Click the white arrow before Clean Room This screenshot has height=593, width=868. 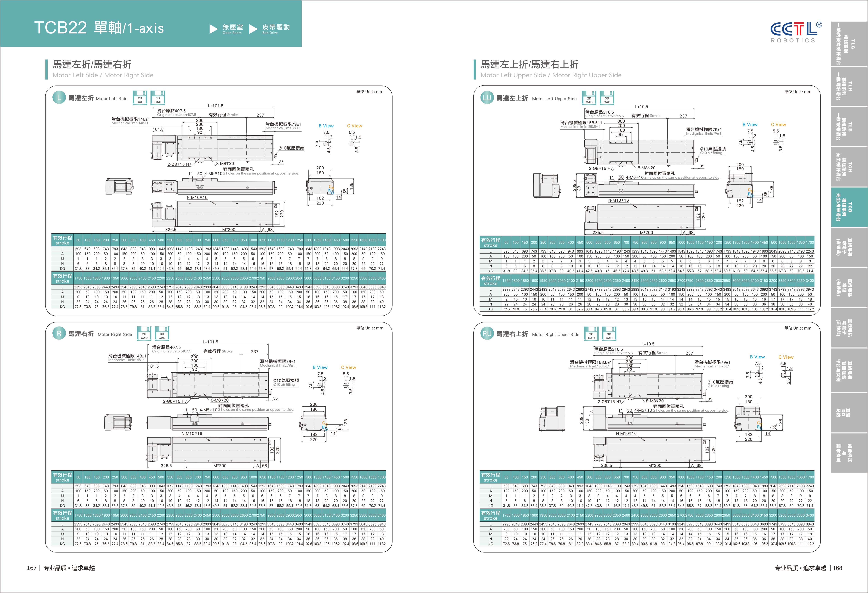pos(214,29)
